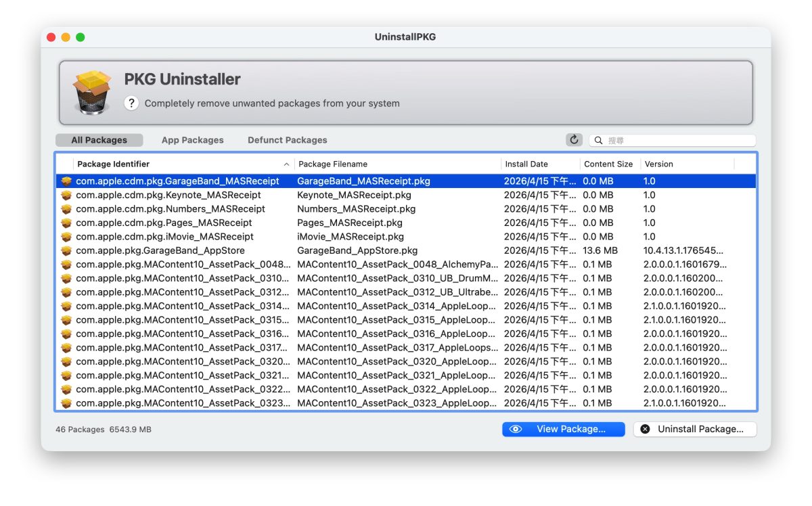Sort by Package Filename column header
Viewport: 812px width, 506px height.
pyautogui.click(x=398, y=164)
